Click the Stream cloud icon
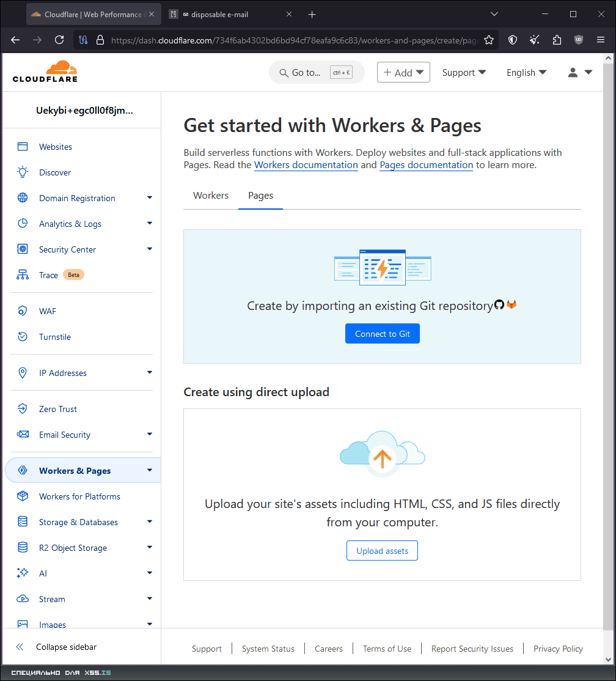This screenshot has width=616, height=681. coord(23,599)
